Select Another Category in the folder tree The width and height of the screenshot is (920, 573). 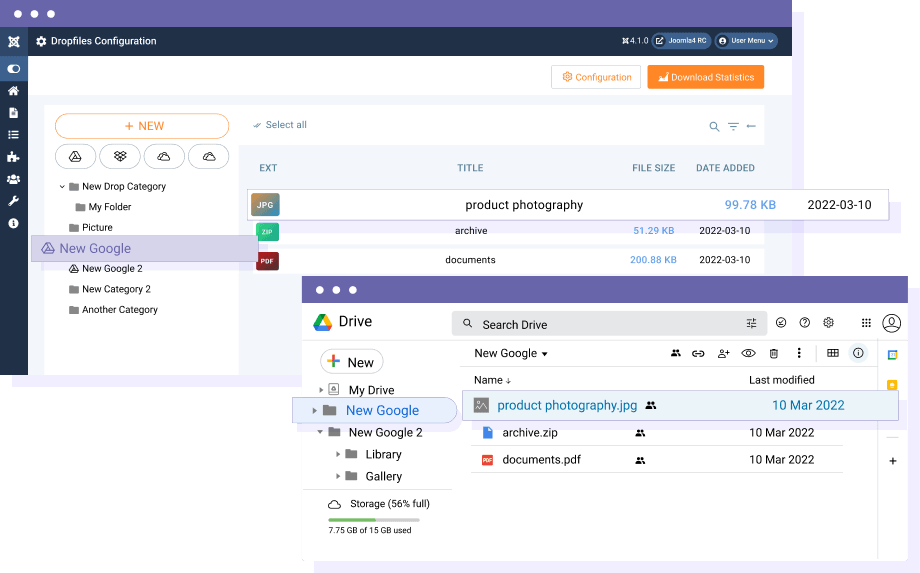pyautogui.click(x=119, y=310)
